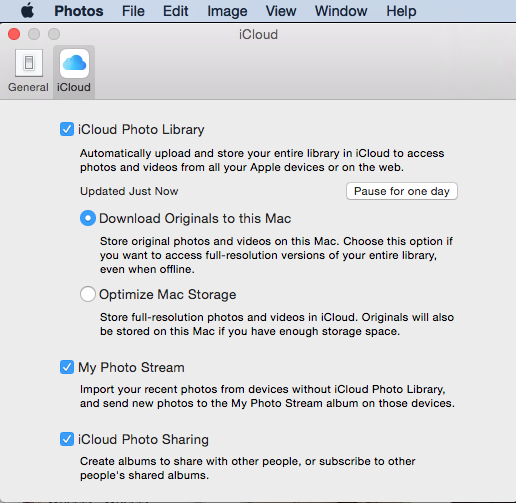Disable iCloud Photo Sharing checkbox
Image resolution: width=516 pixels, height=503 pixels.
[x=67, y=439]
